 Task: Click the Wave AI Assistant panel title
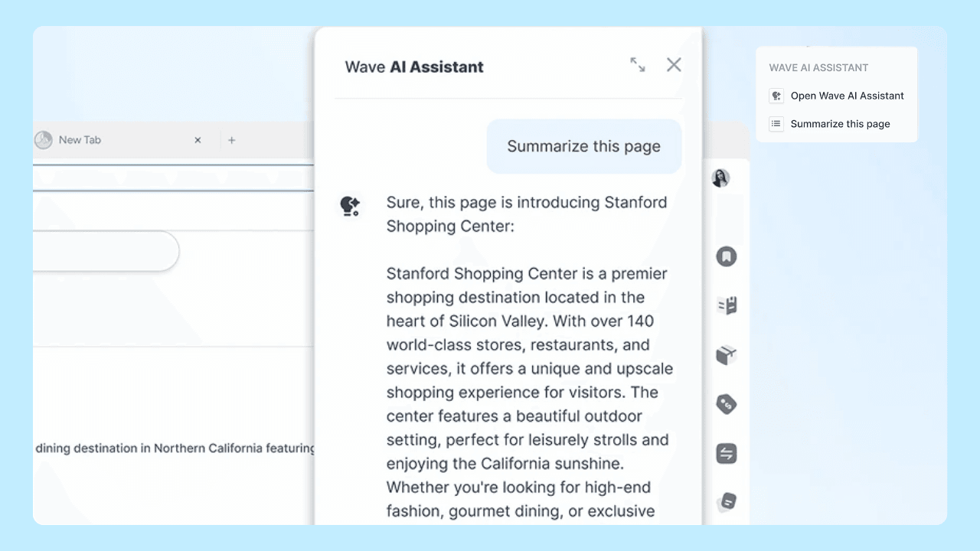point(414,67)
